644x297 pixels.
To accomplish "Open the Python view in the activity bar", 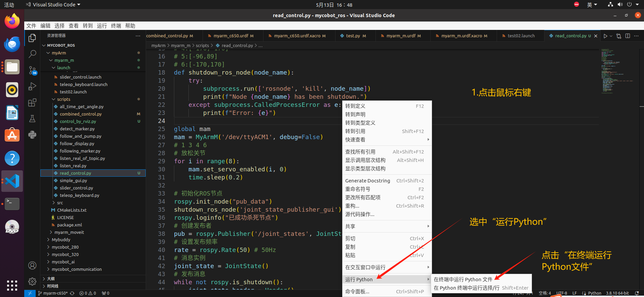I will pos(32,135).
